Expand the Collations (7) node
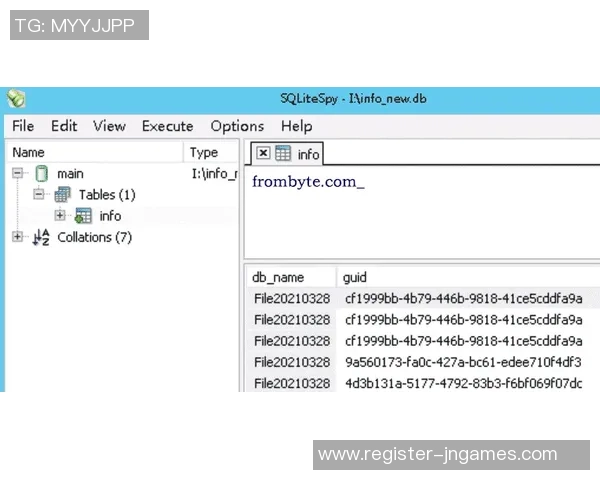 click(x=18, y=237)
